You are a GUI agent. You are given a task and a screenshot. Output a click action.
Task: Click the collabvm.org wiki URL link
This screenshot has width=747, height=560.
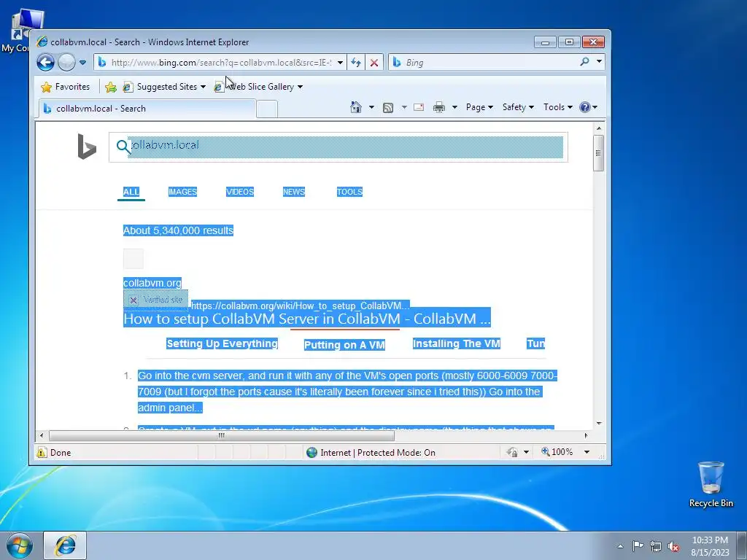tap(300, 306)
